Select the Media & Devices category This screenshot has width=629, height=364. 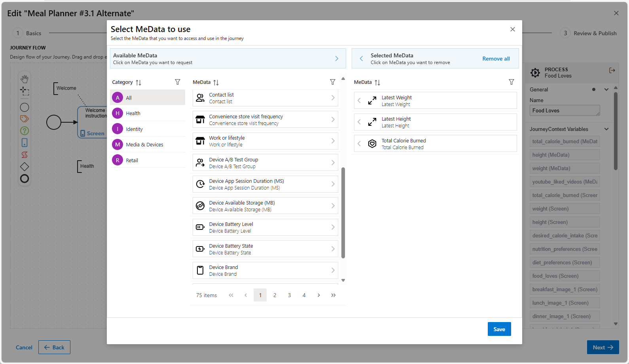click(148, 144)
